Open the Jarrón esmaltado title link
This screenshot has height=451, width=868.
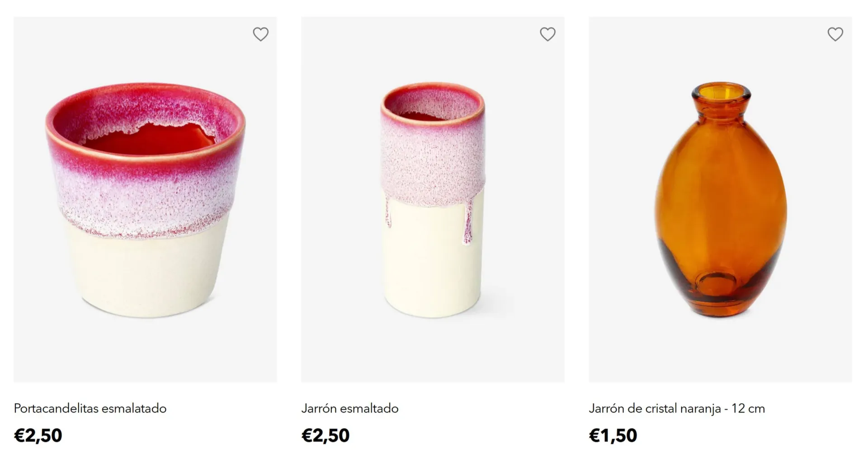[x=349, y=409]
